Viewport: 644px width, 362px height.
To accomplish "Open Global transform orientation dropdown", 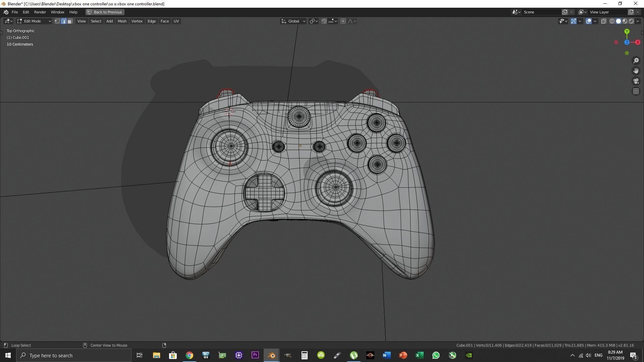I will click(x=293, y=21).
